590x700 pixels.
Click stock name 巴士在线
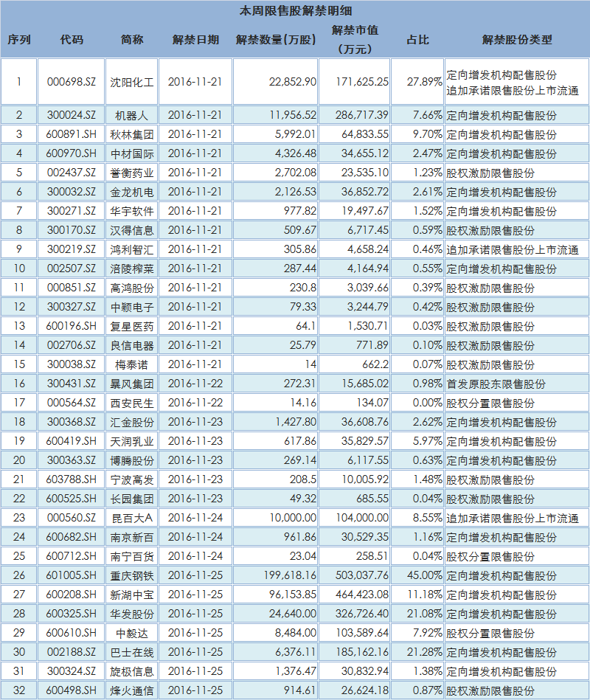[132, 653]
